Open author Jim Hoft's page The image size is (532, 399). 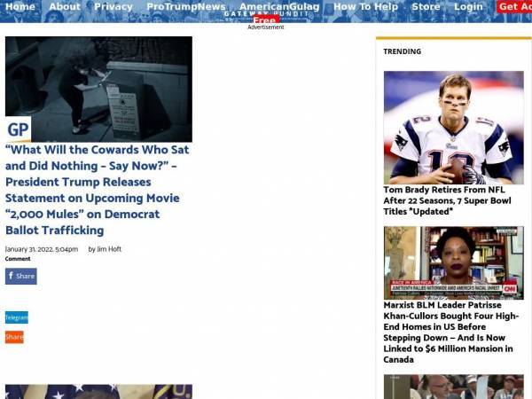click(x=109, y=249)
